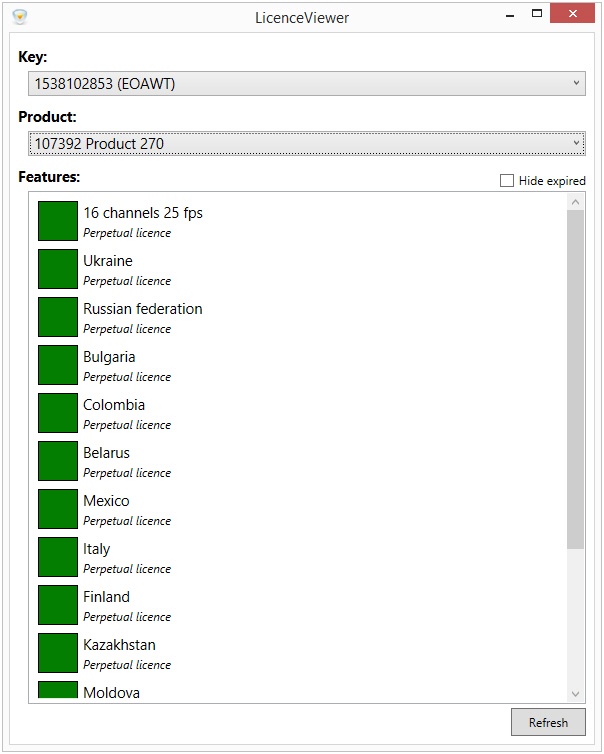Screen dimensions: 604x754
Task: Click the green status square beside Mexico
Action: coord(58,509)
